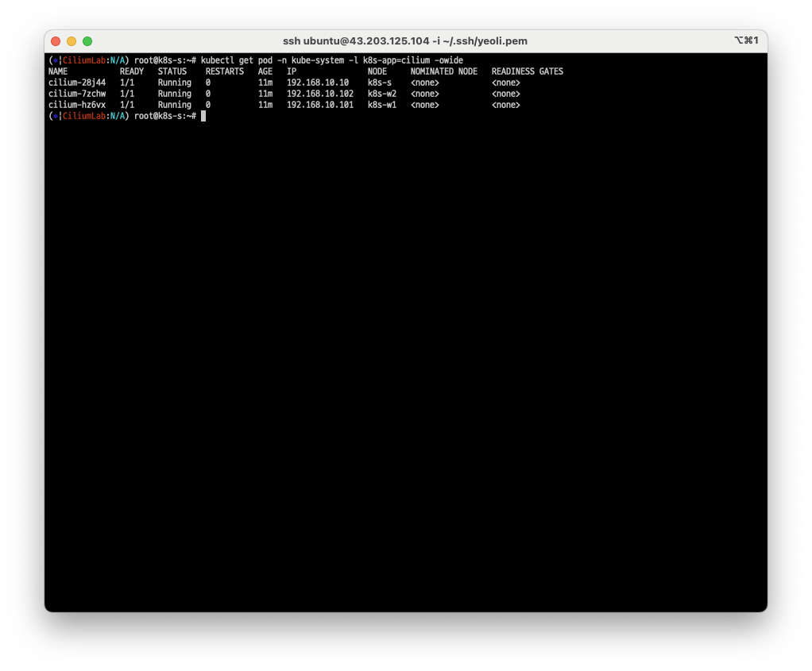
Task: Select pod name cilium-7zchw
Action: [77, 94]
